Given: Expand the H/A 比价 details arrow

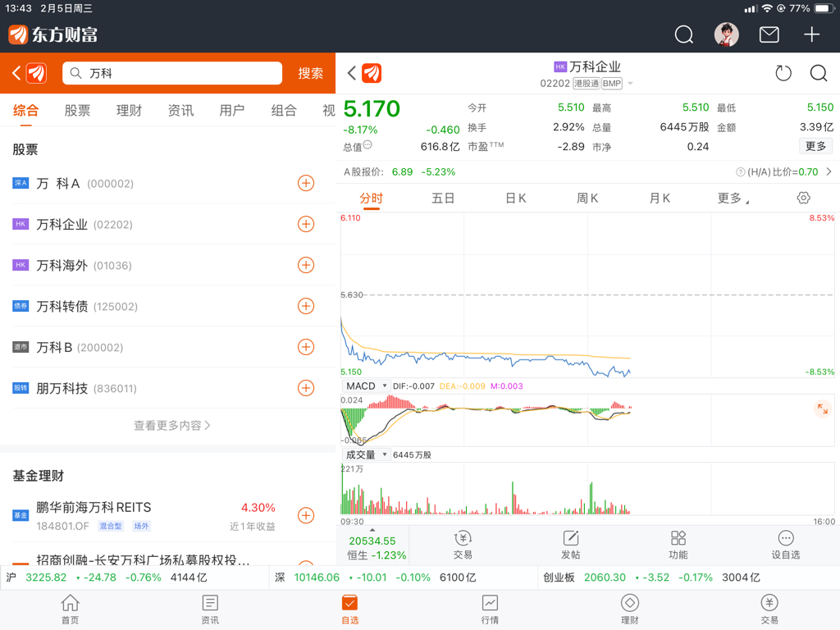Looking at the screenshot, I should 829,172.
